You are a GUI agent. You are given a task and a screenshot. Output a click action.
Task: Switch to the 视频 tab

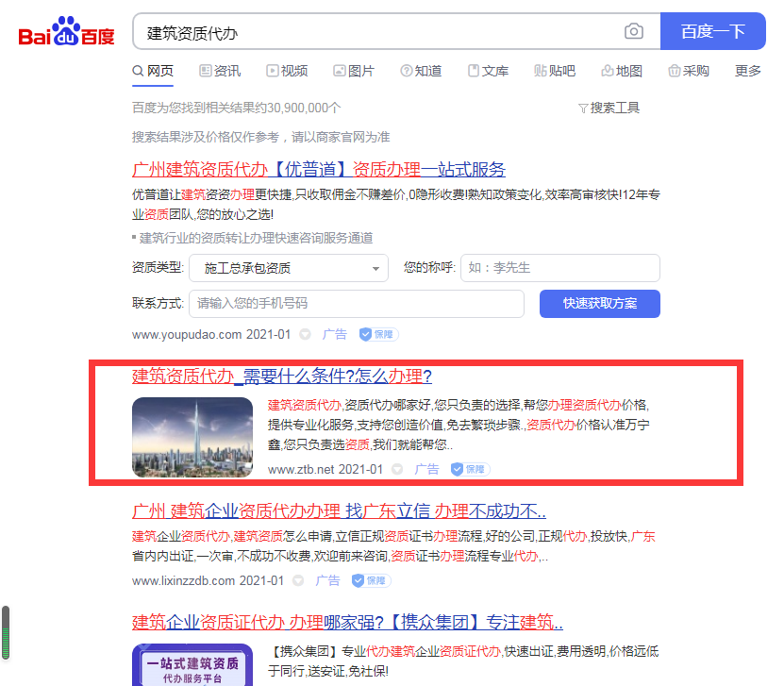point(287,71)
